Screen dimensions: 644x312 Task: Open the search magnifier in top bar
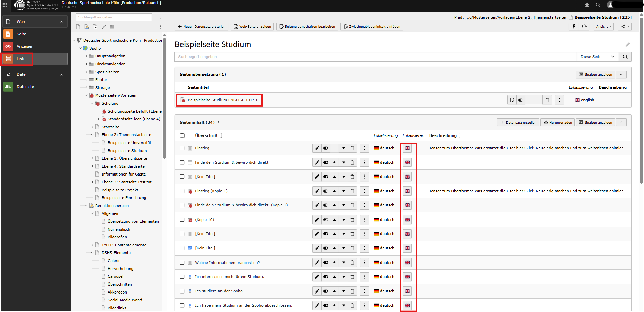pyautogui.click(x=598, y=5)
